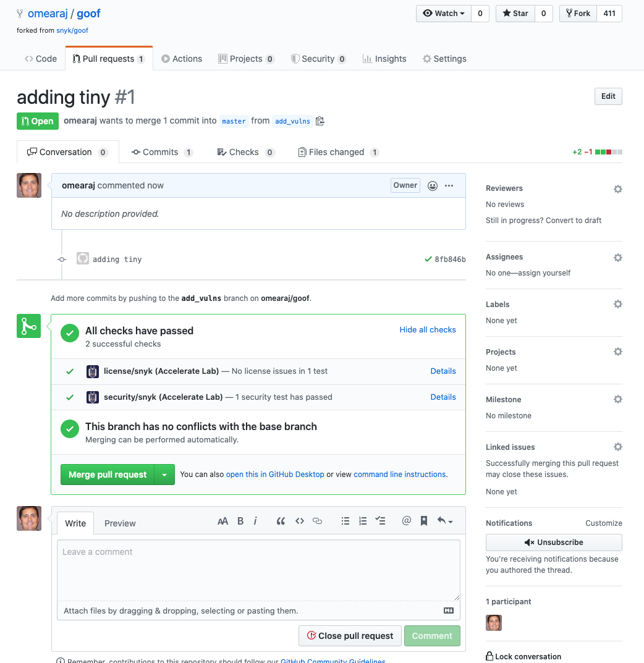Open the Labels settings gear

tap(617, 304)
